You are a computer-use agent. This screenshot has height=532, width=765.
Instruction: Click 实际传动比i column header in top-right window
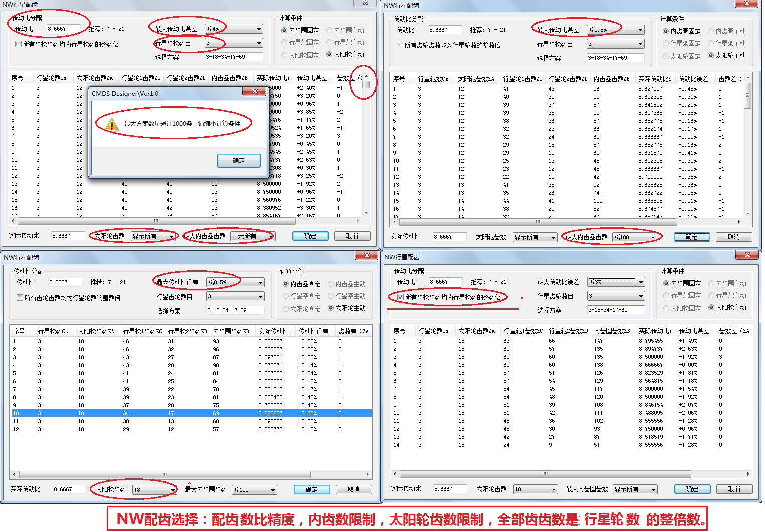(655, 79)
